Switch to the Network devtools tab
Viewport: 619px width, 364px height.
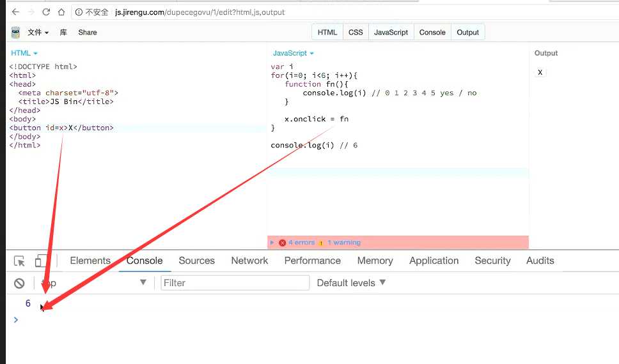tap(249, 261)
